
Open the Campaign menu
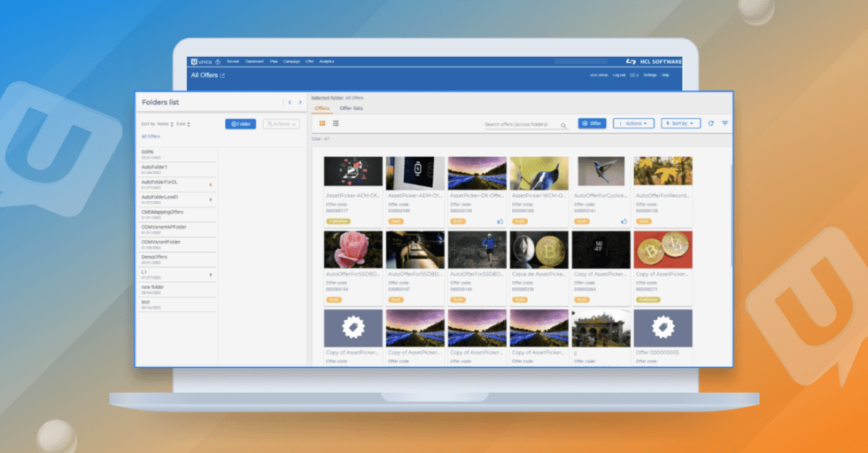(x=291, y=61)
